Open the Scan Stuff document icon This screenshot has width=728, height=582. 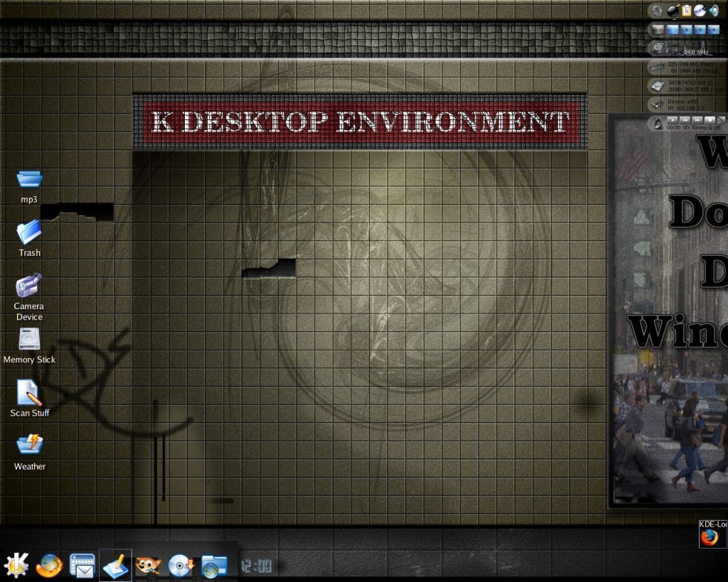[28, 393]
